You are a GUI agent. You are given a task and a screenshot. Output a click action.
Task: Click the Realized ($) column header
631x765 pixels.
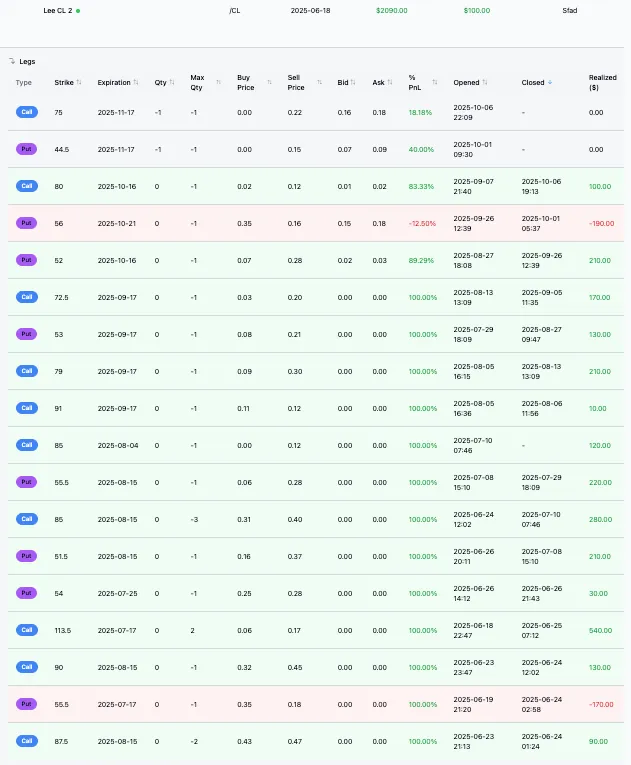[602, 82]
